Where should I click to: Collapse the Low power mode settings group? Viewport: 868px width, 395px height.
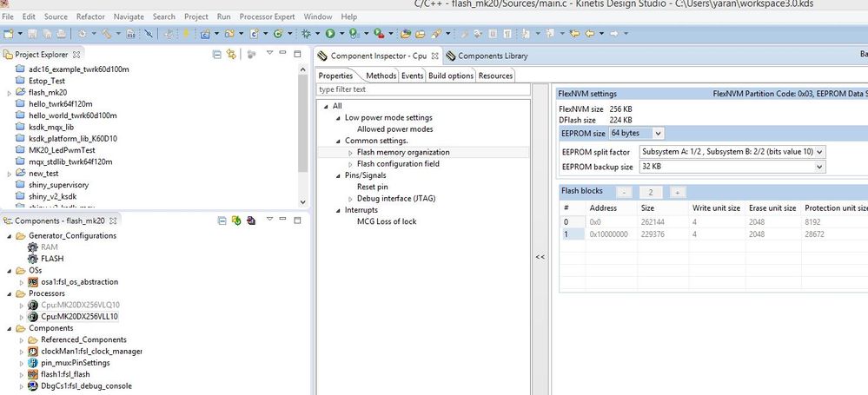click(x=338, y=118)
